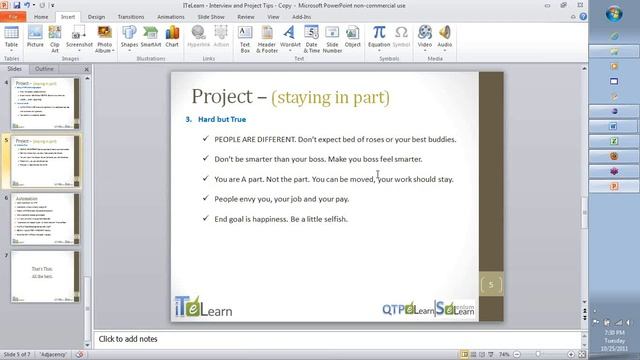
Task: Select slide 6 Automation thumbnail
Action: pos(45,219)
